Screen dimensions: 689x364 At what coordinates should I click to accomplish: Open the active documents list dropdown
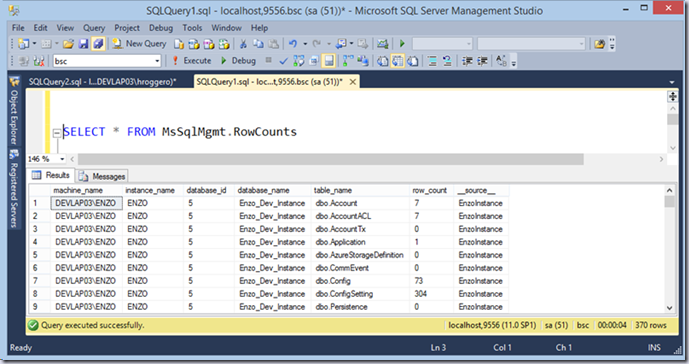click(671, 82)
